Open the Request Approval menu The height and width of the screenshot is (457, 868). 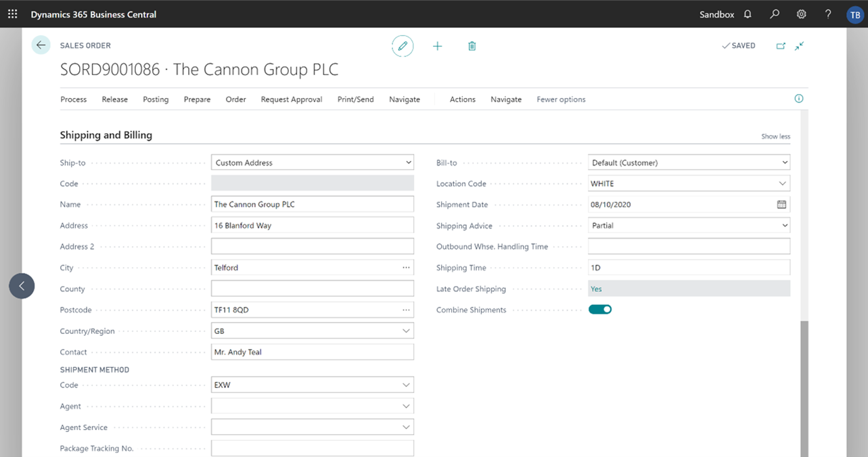[291, 99]
